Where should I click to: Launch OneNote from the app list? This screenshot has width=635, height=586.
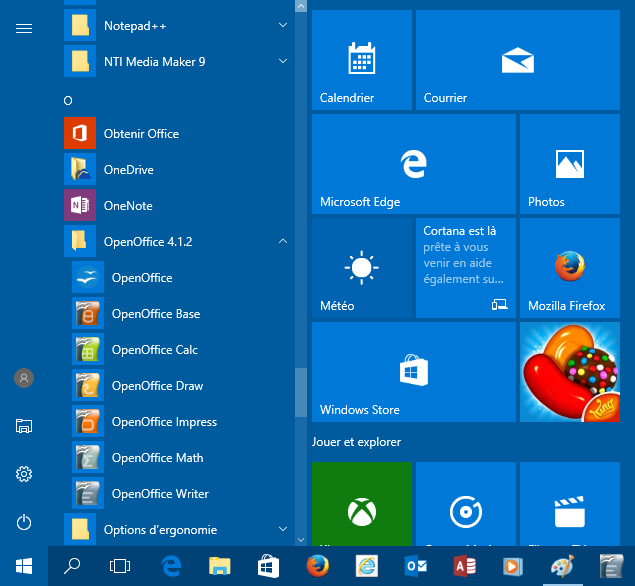tap(177, 205)
